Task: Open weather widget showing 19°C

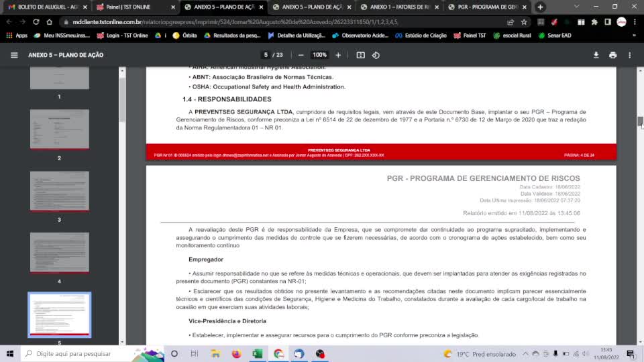Action: point(480,354)
